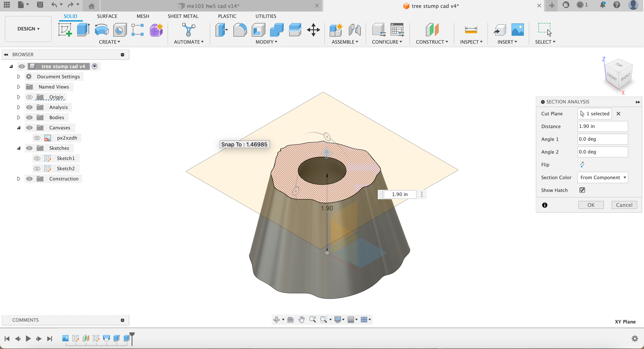Hide the Bodies folder visibility
This screenshot has width=644, height=349.
(29, 117)
